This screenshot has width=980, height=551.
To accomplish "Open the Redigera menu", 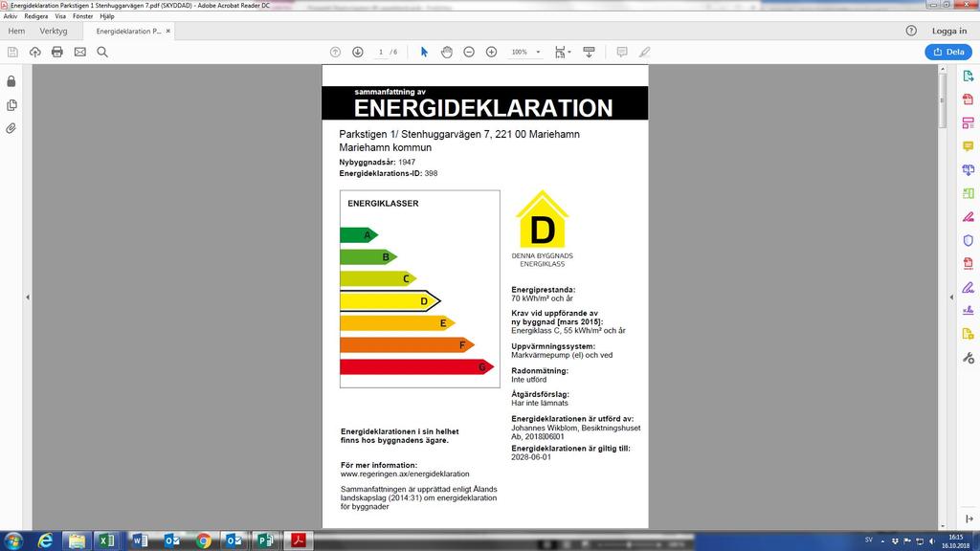I will [36, 16].
